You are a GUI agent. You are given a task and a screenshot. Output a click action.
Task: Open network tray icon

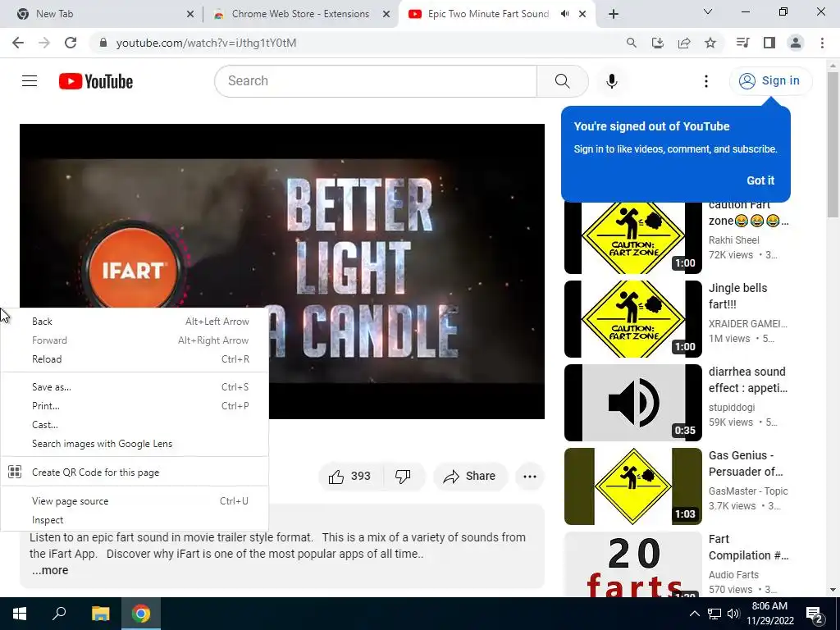click(714, 614)
